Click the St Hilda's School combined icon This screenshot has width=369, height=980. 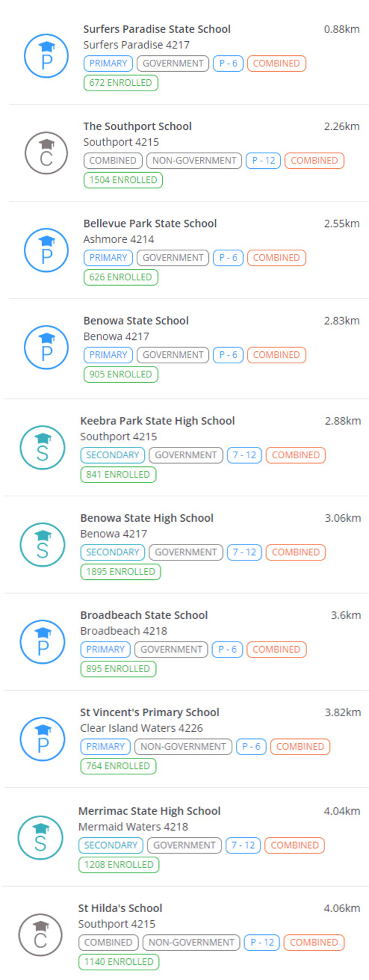(41, 935)
